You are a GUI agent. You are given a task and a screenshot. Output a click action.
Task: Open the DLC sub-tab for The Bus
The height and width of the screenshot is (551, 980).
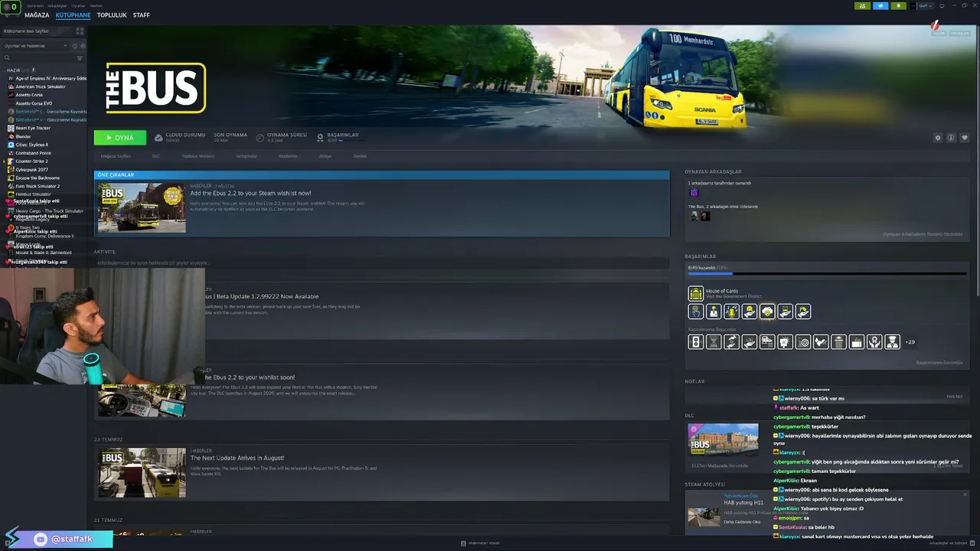click(x=156, y=156)
